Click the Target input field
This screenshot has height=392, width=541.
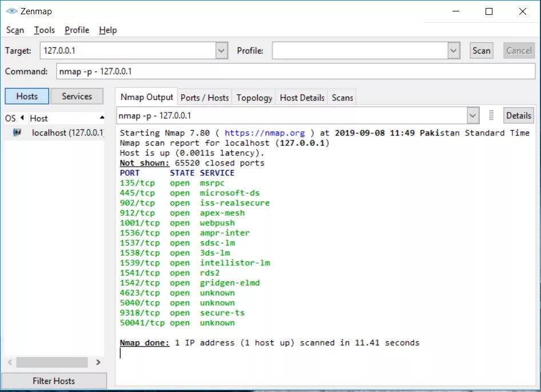129,51
